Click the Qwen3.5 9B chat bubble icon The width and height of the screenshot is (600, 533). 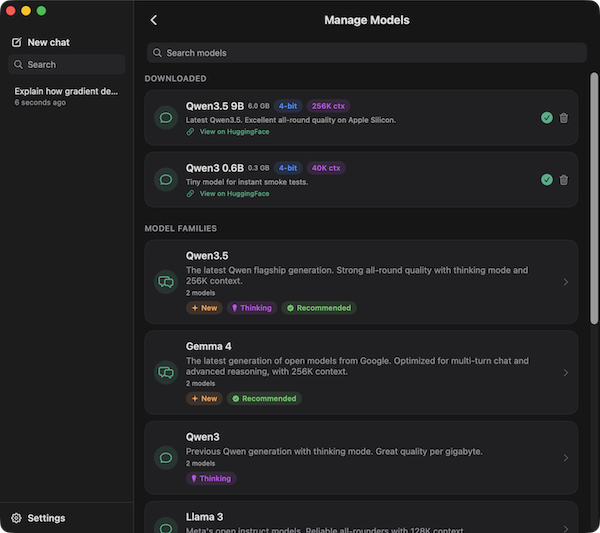click(166, 117)
